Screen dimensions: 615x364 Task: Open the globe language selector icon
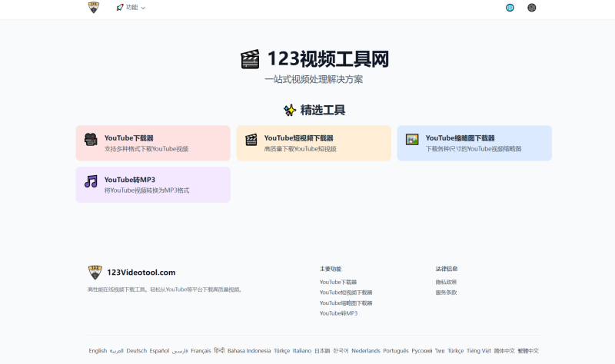point(510,8)
